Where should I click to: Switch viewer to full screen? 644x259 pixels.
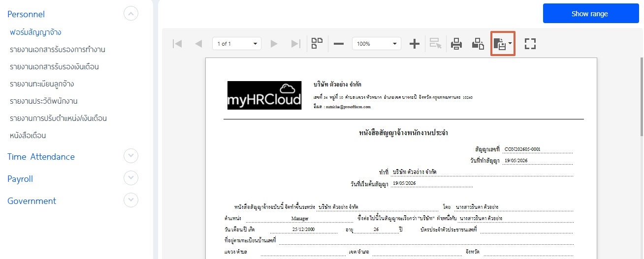tap(530, 44)
